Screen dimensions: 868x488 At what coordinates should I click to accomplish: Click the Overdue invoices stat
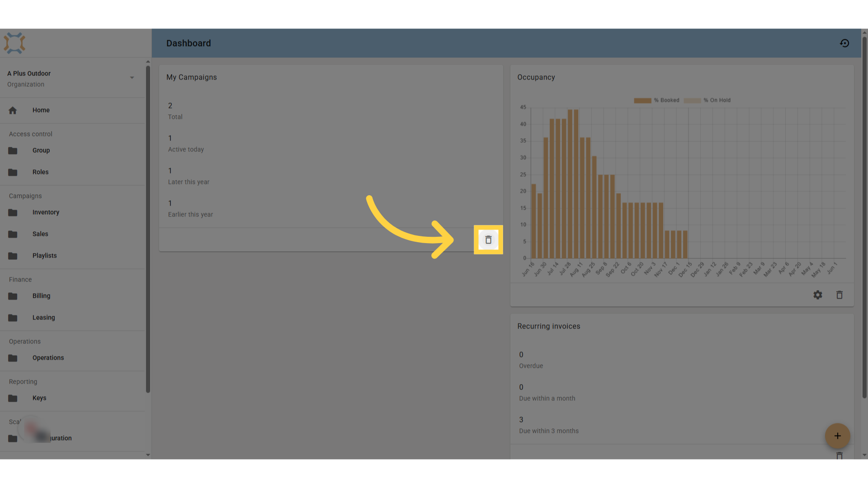point(531,360)
